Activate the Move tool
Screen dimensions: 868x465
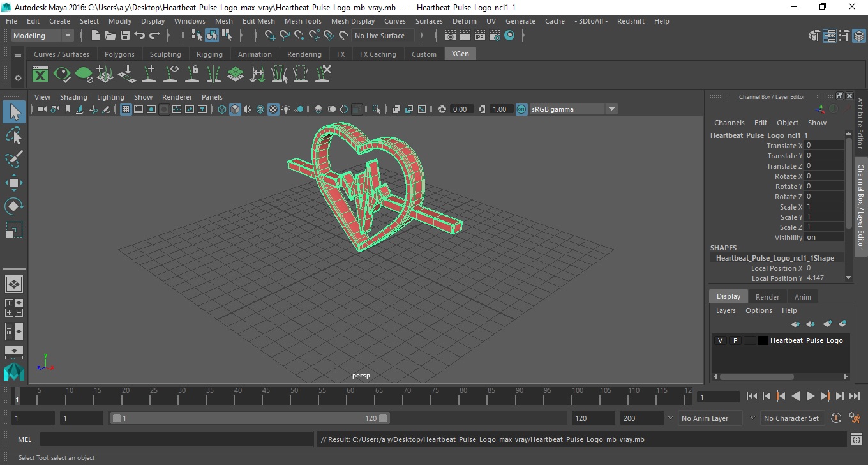tap(14, 183)
